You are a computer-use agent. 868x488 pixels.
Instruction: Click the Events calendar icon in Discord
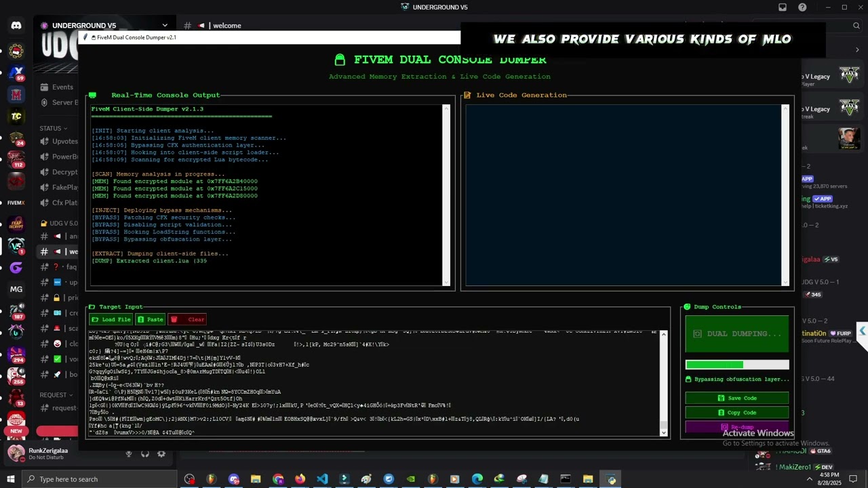click(x=44, y=87)
